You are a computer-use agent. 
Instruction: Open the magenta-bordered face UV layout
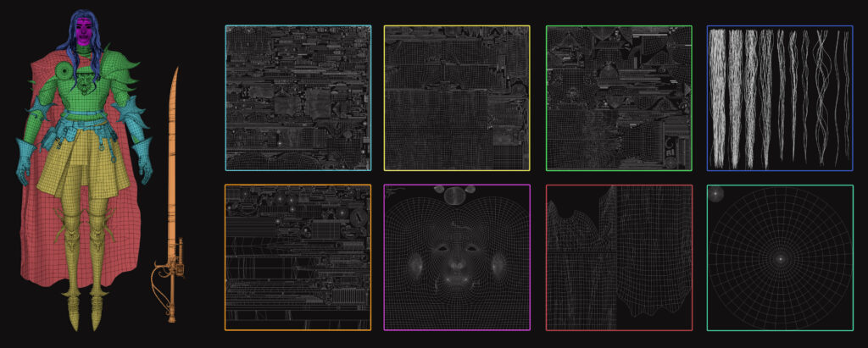point(457,257)
